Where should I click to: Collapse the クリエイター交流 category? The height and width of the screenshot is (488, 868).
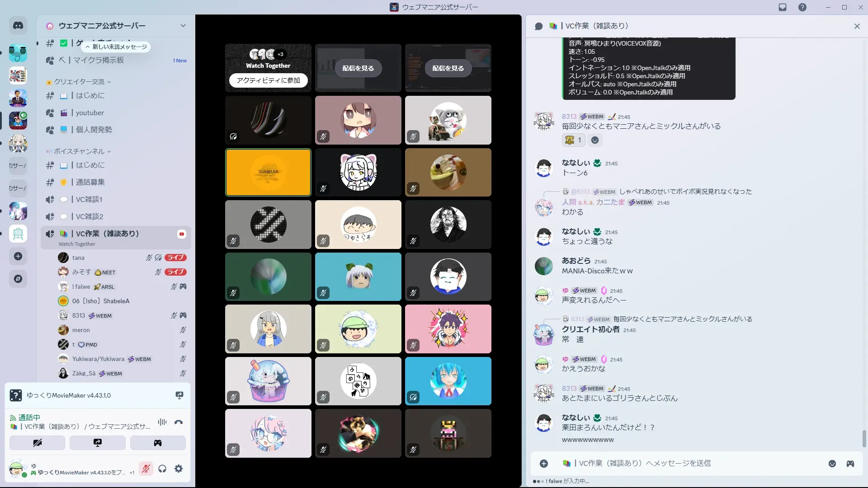[79, 82]
